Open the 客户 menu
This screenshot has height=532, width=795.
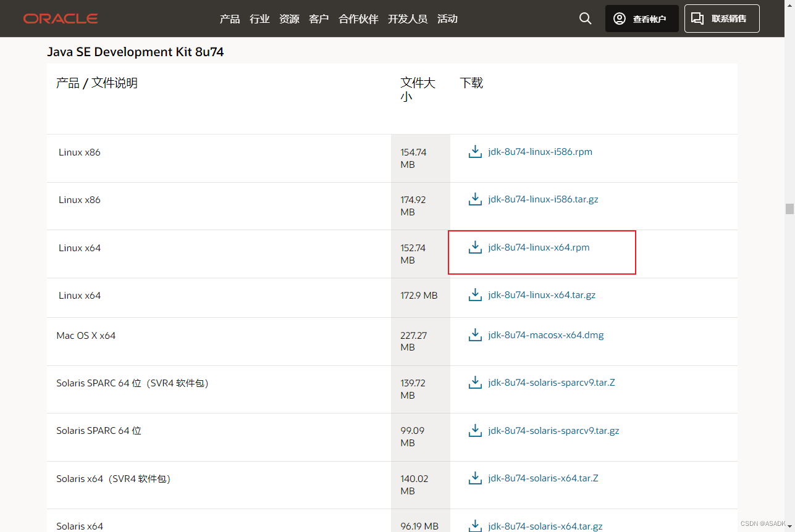point(319,19)
